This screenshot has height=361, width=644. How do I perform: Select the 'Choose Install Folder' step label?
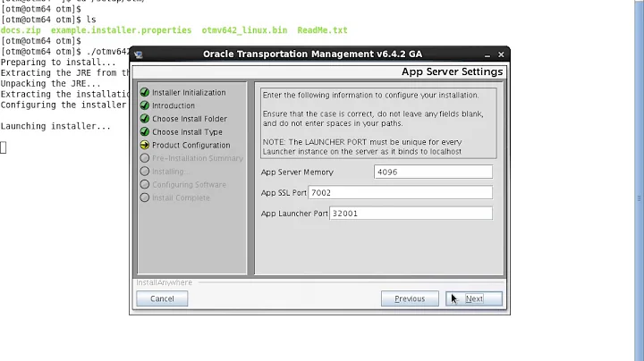pyautogui.click(x=190, y=119)
